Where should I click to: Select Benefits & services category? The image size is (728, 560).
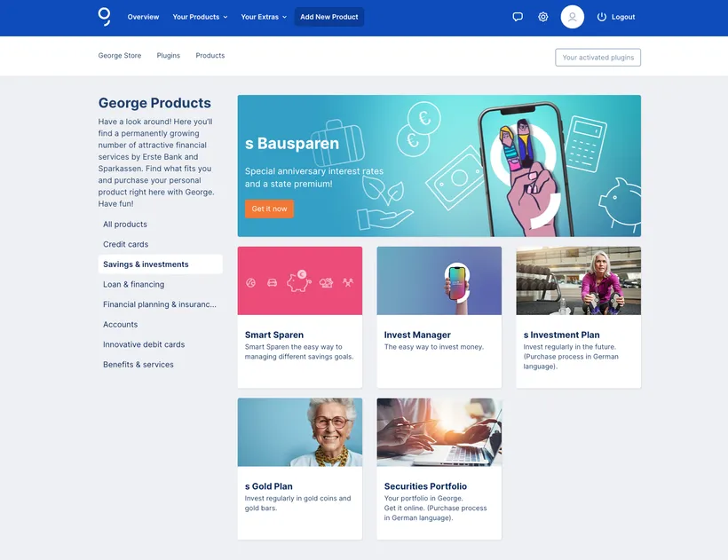[138, 364]
